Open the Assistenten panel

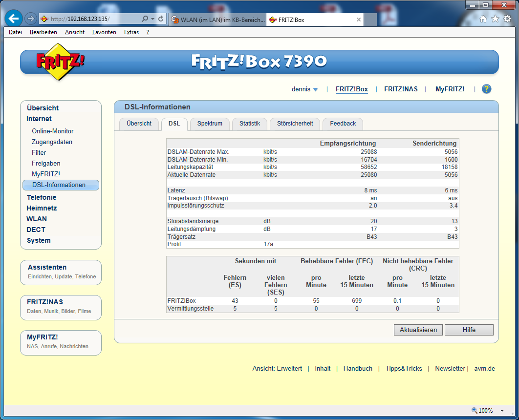pos(61,272)
